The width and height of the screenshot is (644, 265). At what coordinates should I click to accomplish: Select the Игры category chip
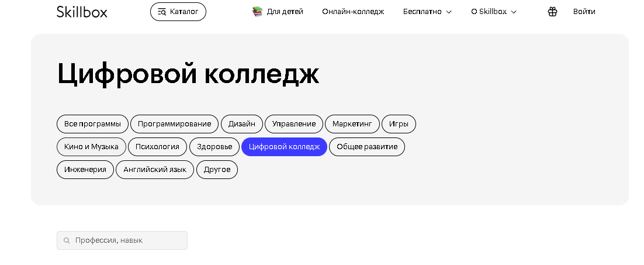click(399, 123)
